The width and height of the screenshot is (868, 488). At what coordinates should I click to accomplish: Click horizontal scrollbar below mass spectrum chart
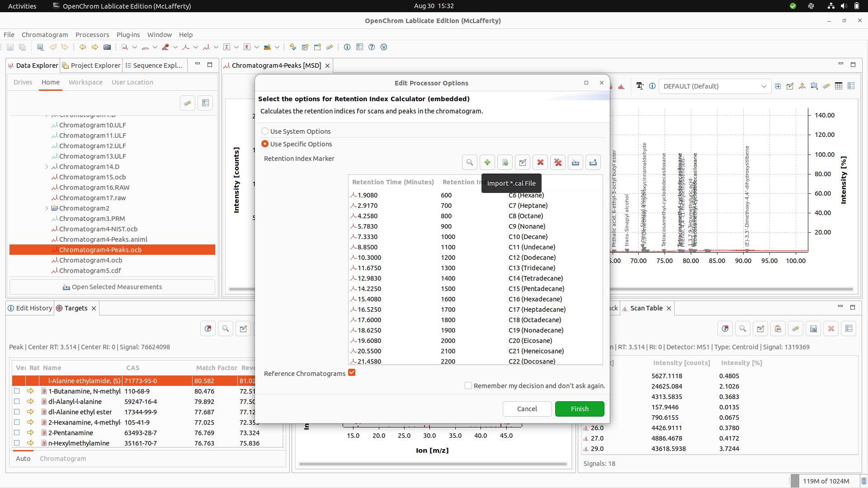point(433,464)
